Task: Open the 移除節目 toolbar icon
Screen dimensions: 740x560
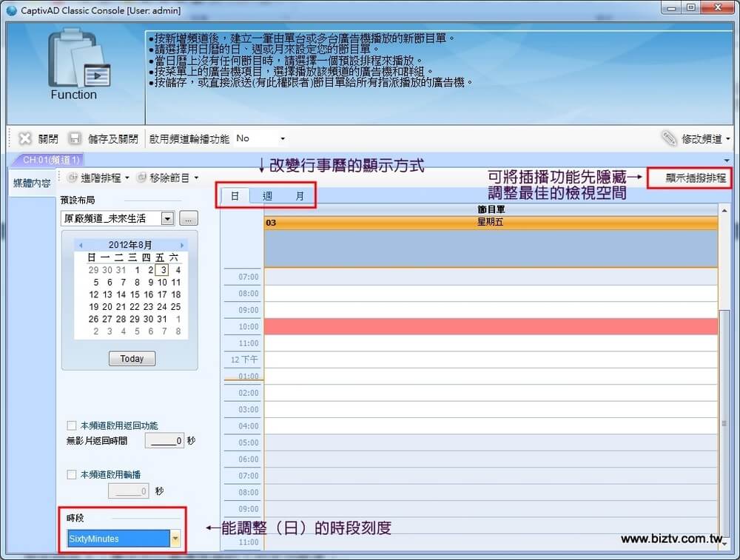Action: tap(141, 178)
